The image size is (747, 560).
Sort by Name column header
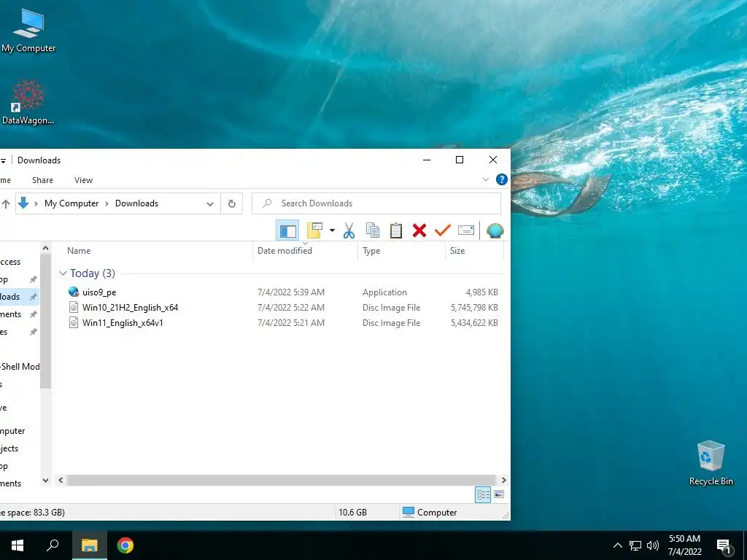click(79, 251)
